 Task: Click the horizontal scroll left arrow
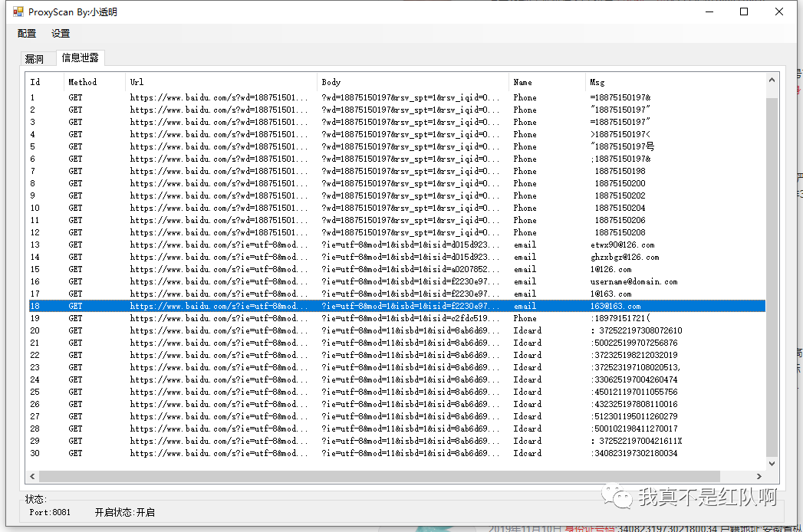click(x=32, y=476)
